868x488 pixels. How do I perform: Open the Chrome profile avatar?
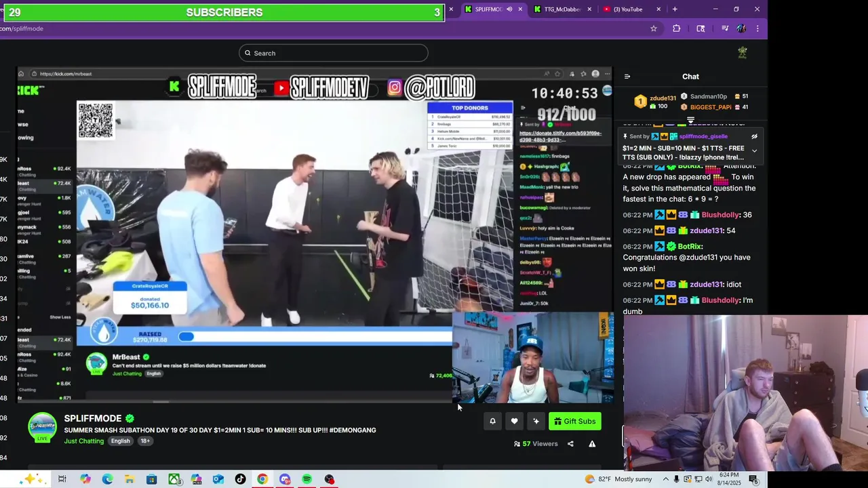(x=741, y=28)
